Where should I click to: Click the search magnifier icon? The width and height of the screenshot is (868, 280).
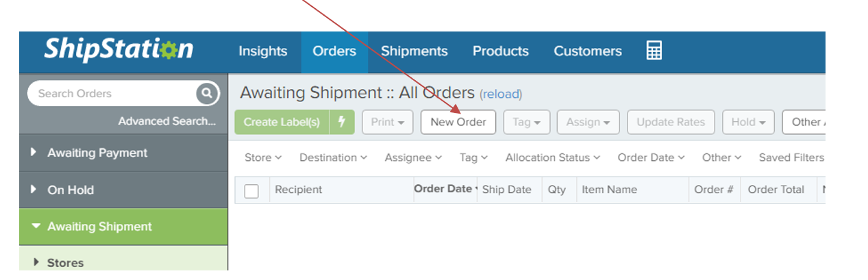pos(206,94)
